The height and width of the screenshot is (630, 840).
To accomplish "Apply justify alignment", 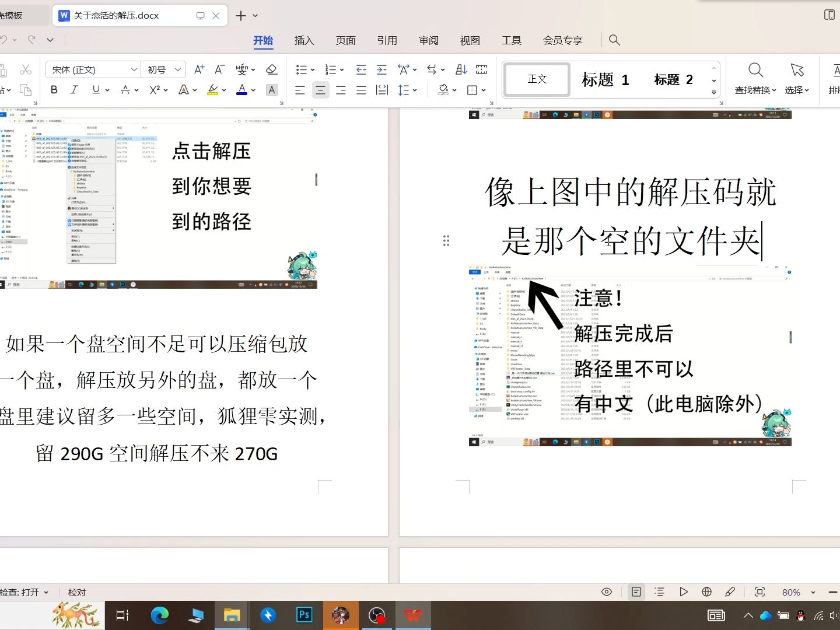I will [361, 90].
